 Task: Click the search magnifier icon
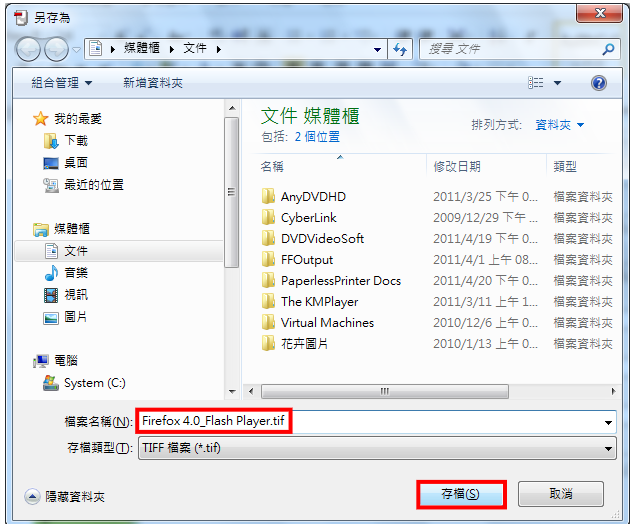click(608, 49)
